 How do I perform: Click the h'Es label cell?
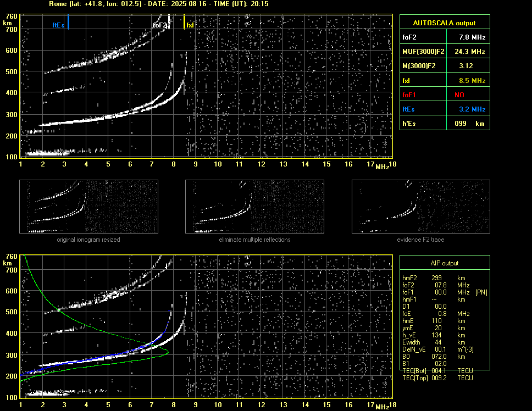point(423,123)
